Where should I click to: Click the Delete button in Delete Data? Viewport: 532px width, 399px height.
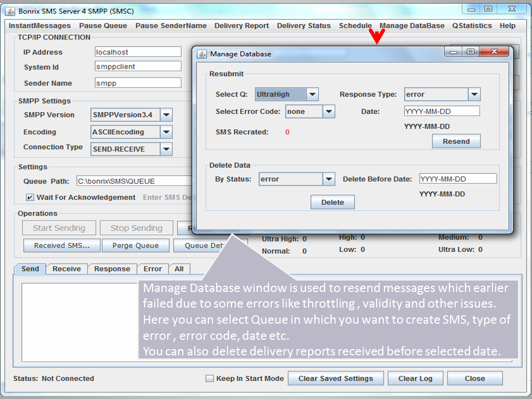click(x=332, y=202)
